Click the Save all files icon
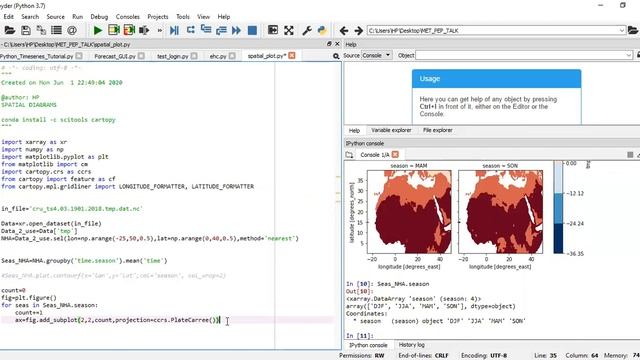The image size is (640, 360). pyautogui.click(x=41, y=30)
